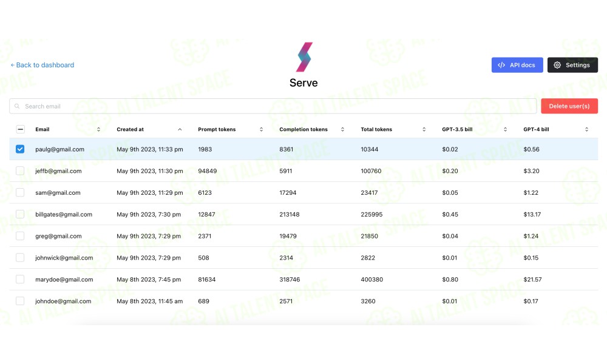Open the API docs page
Screen dimensions: 607x364
tap(517, 65)
